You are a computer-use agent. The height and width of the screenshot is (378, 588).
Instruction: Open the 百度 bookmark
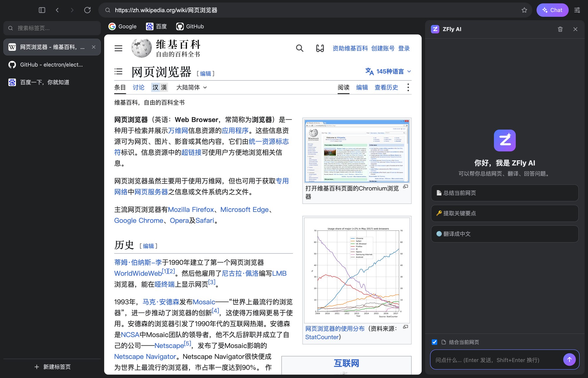(156, 26)
